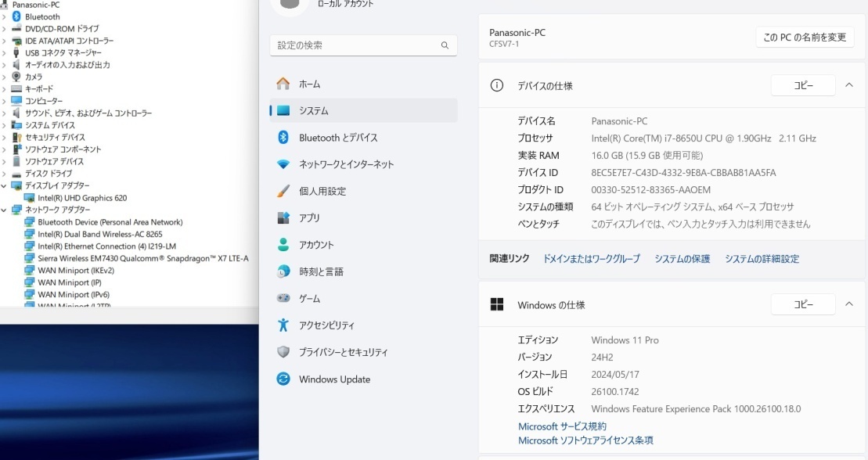Select システム in Settings sidebar
The image size is (868, 460).
364,111
